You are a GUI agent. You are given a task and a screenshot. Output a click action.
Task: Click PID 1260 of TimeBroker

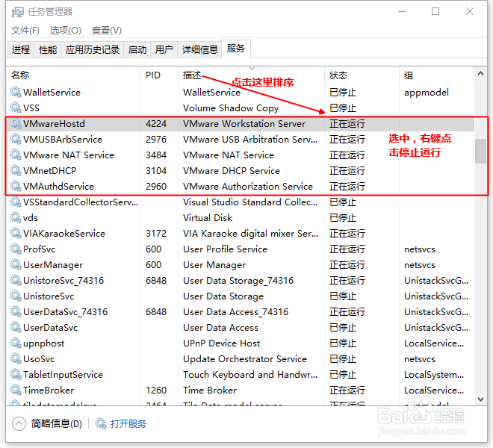[156, 391]
